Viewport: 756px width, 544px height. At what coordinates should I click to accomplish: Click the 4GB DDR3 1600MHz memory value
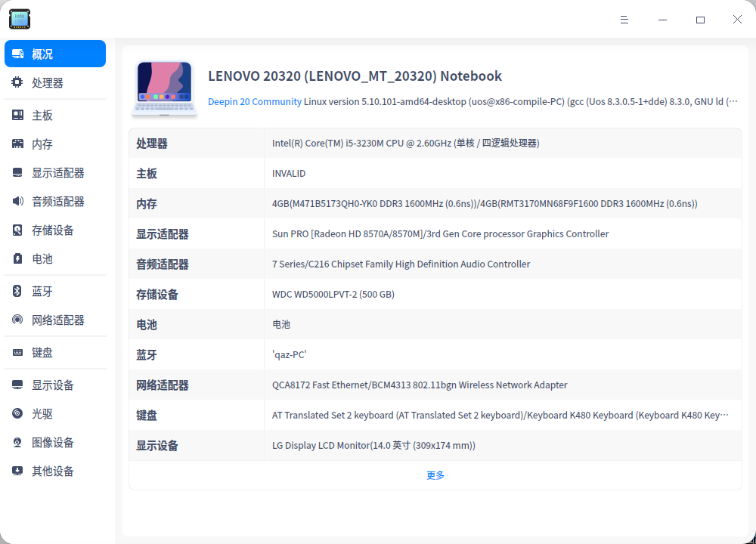click(x=485, y=204)
